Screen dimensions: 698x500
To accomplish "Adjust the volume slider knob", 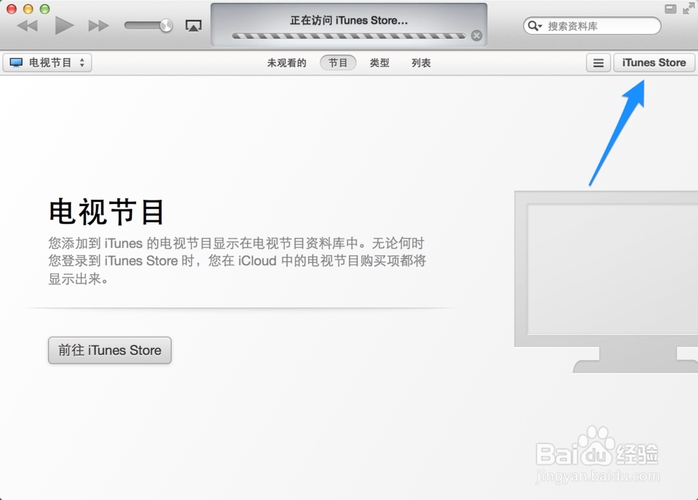I will pyautogui.click(x=166, y=25).
